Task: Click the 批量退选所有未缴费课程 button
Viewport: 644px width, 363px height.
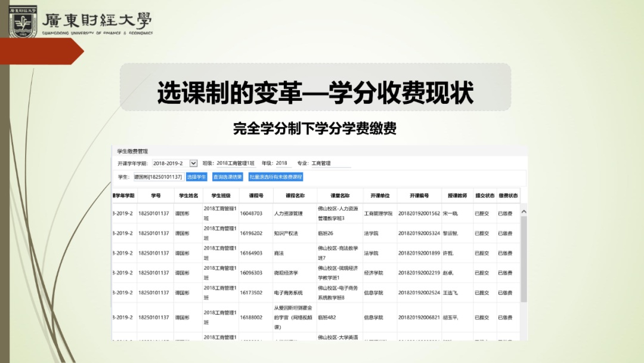Action: pos(275,177)
